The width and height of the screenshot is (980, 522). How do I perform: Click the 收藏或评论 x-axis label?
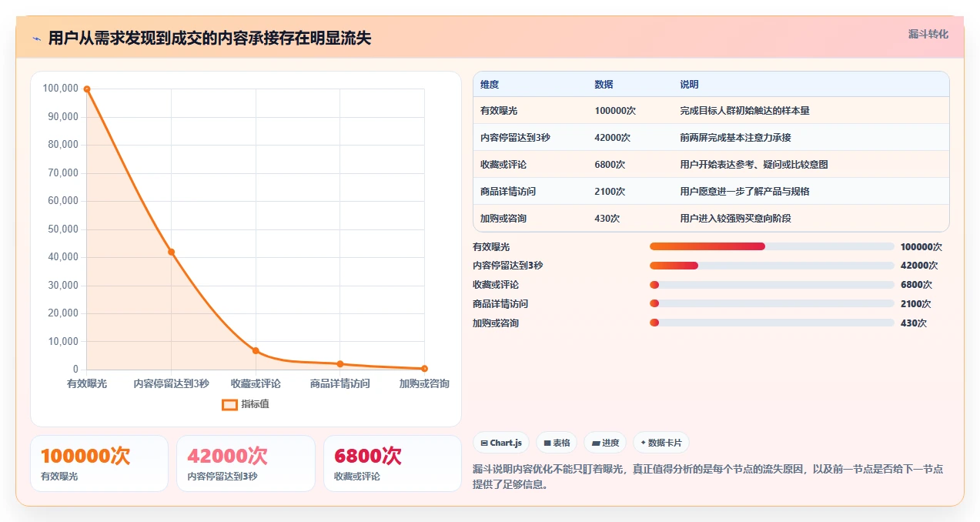coord(256,383)
